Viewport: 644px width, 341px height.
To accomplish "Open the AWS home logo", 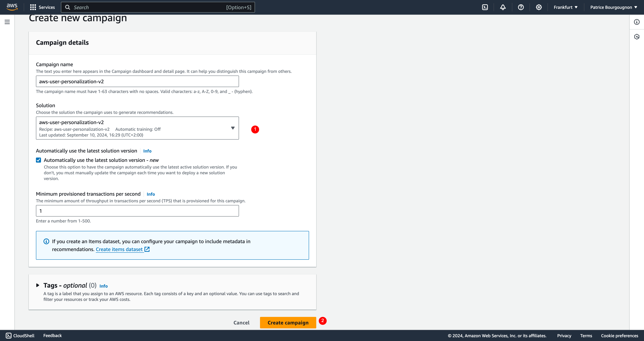I will pos(12,7).
